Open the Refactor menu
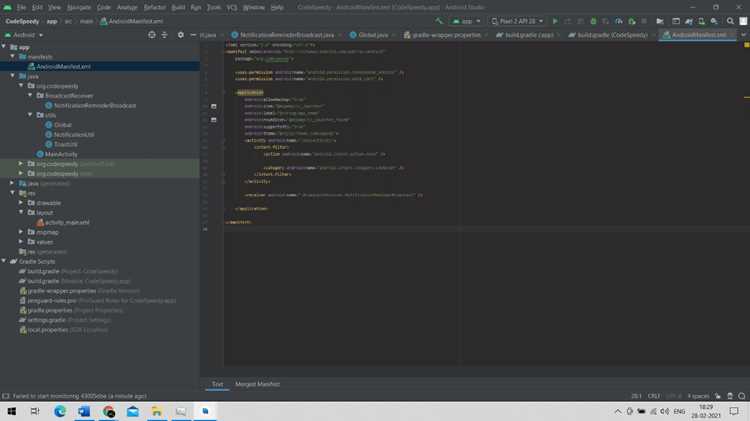Viewport: 750px width, 421px height. pos(154,7)
